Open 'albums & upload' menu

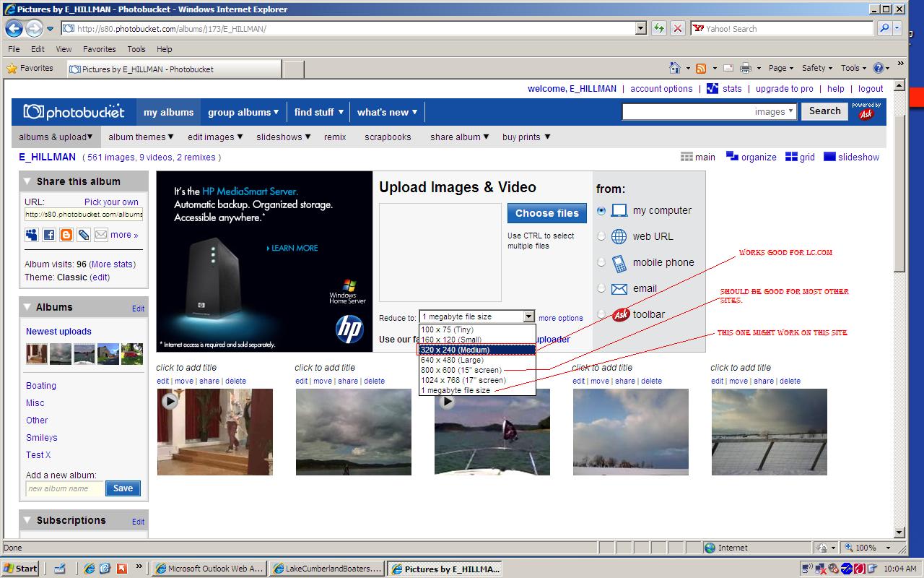click(56, 137)
